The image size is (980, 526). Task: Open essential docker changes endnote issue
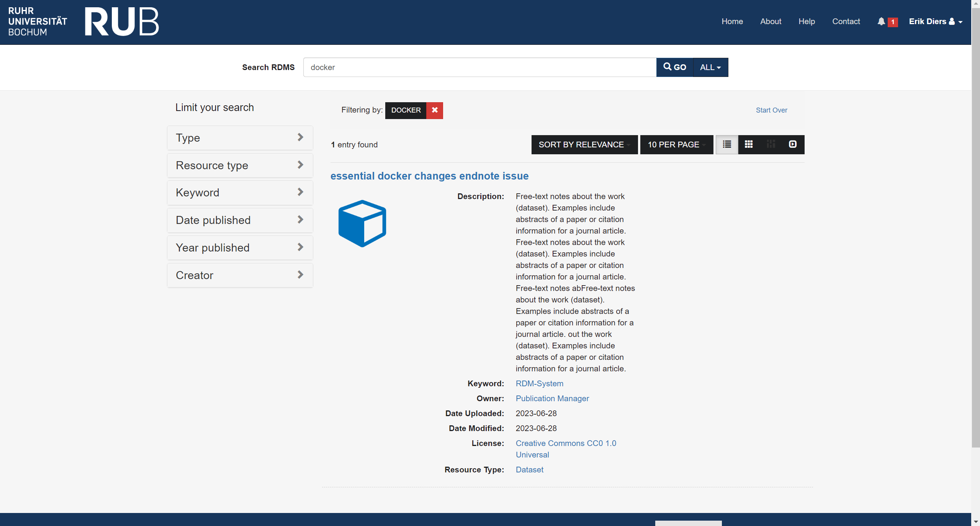click(x=429, y=176)
